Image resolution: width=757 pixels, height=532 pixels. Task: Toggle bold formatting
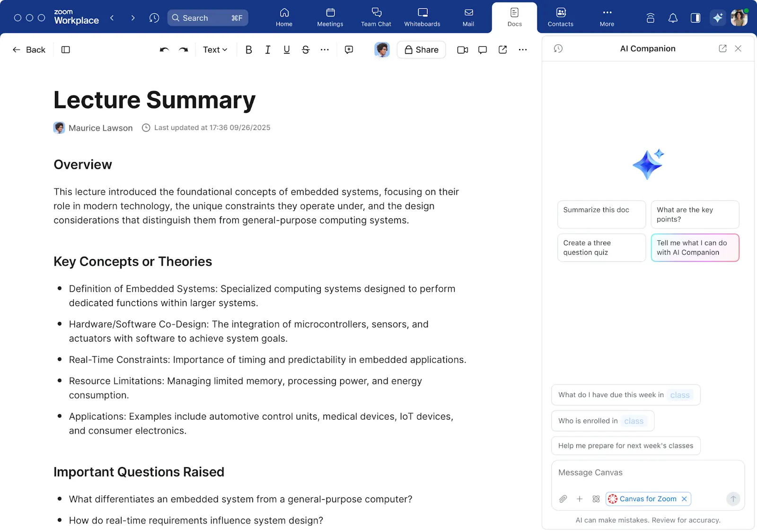[x=249, y=50]
